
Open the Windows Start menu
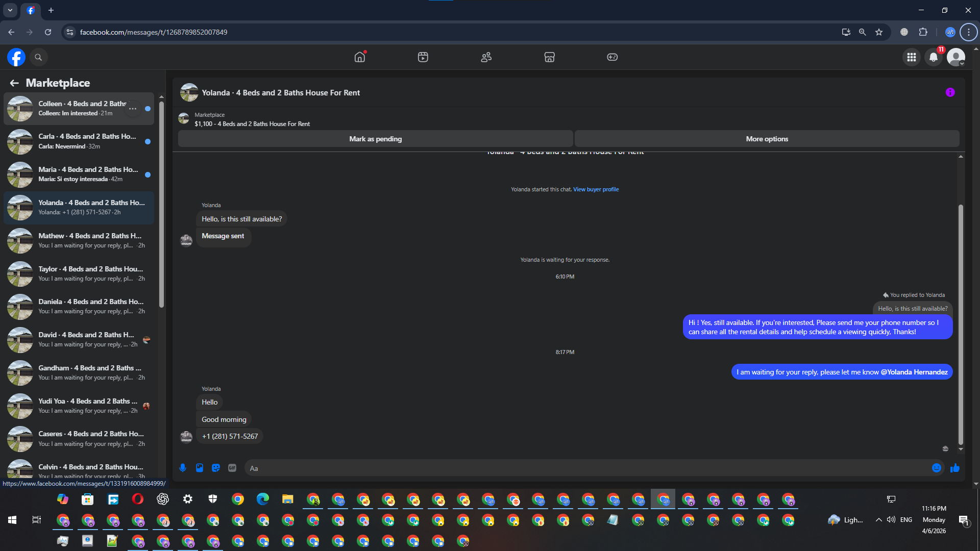[x=12, y=520]
